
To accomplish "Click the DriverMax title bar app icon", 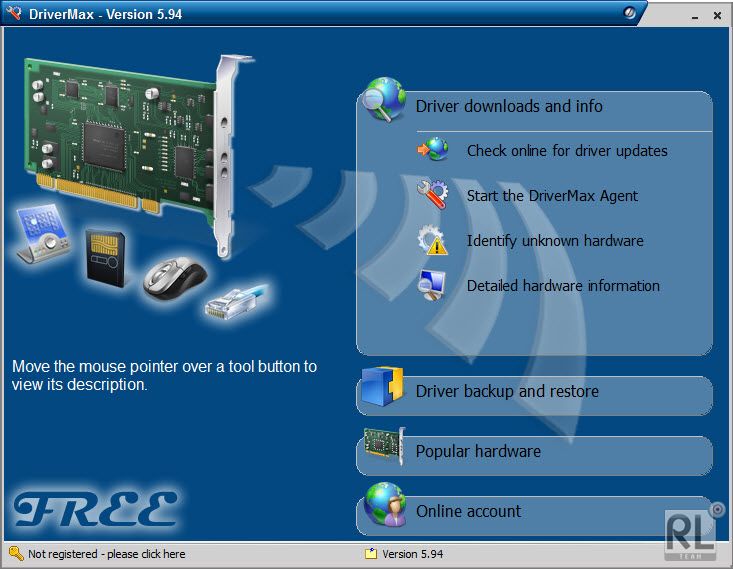I will click(x=13, y=14).
